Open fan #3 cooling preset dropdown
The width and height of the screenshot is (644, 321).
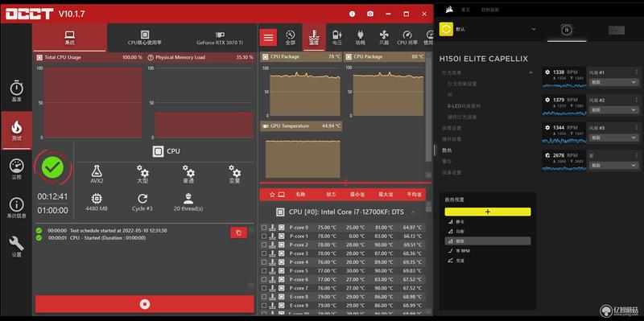[613, 138]
